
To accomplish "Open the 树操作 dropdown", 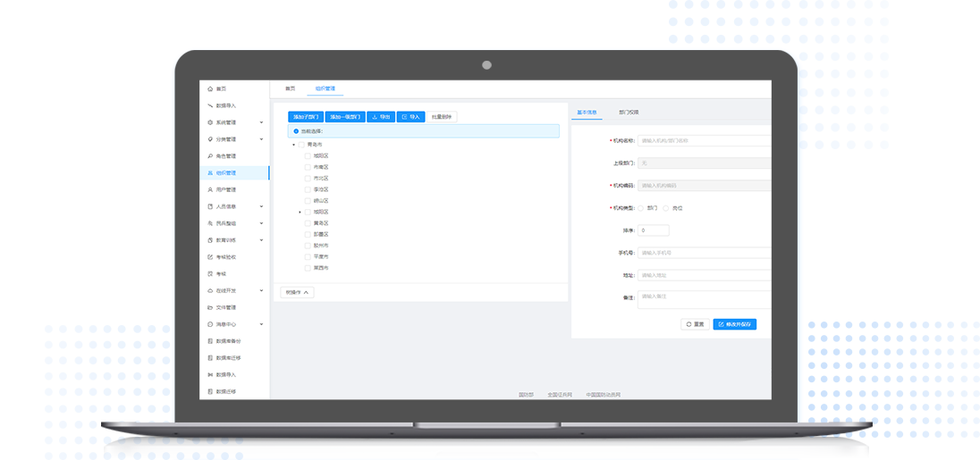I will 297,292.
